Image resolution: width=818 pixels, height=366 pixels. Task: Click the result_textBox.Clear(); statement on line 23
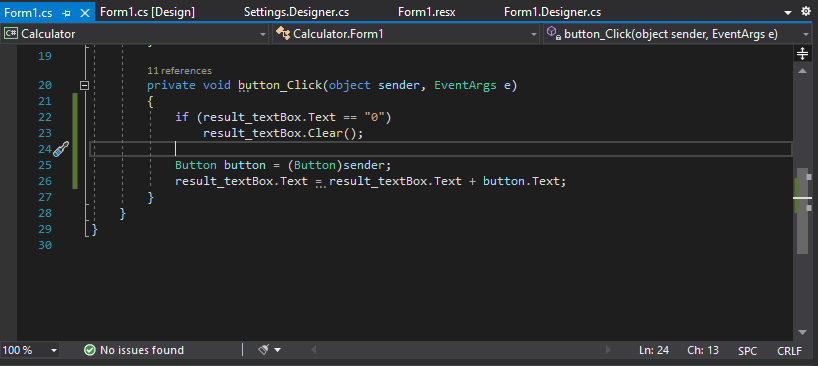(x=283, y=133)
